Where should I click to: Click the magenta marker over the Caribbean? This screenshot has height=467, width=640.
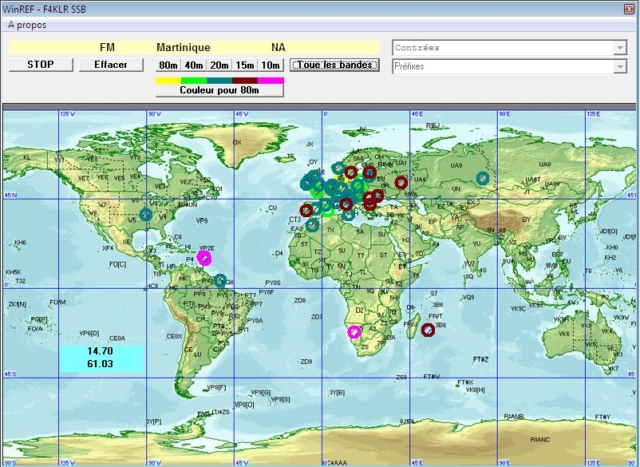point(204,257)
